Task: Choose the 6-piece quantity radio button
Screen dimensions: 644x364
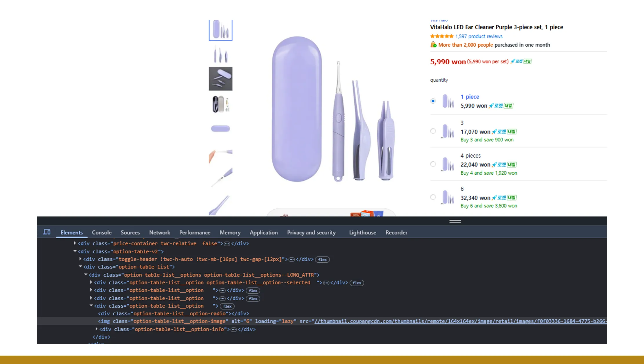Action: coord(433,197)
